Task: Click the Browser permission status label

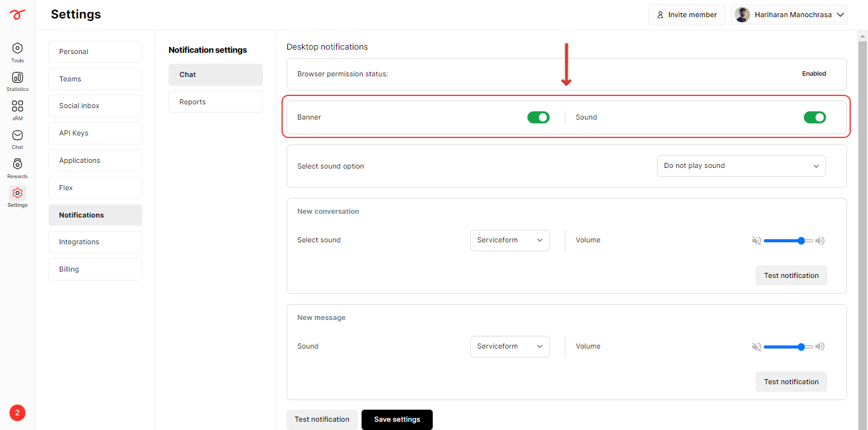Action: point(342,74)
